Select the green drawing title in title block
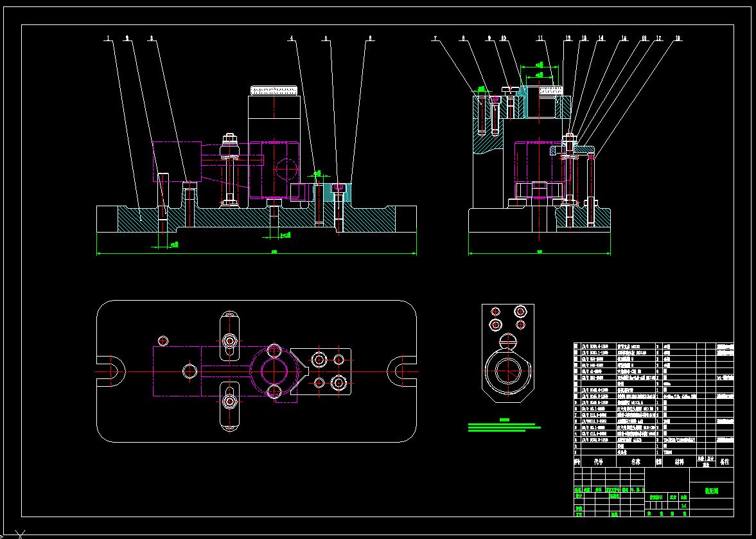This screenshot has width=756, height=539. [712, 491]
